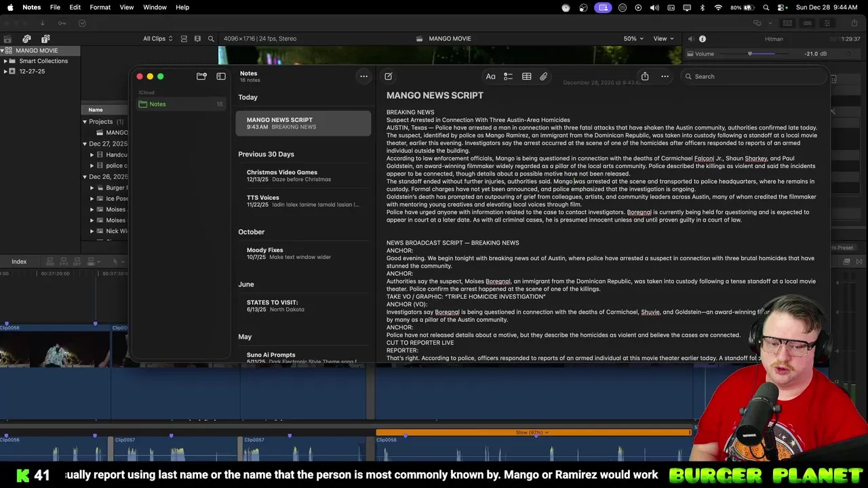
Task: Open the Edit menu
Action: pos(75,7)
